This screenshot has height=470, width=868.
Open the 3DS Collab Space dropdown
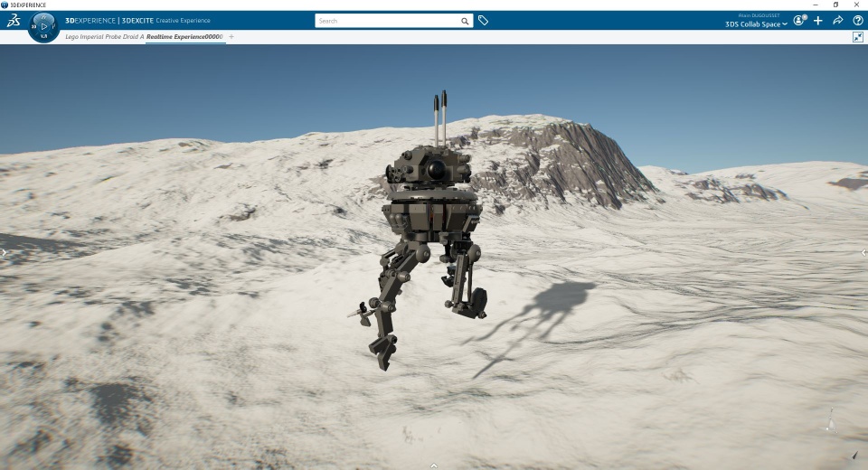(756, 24)
